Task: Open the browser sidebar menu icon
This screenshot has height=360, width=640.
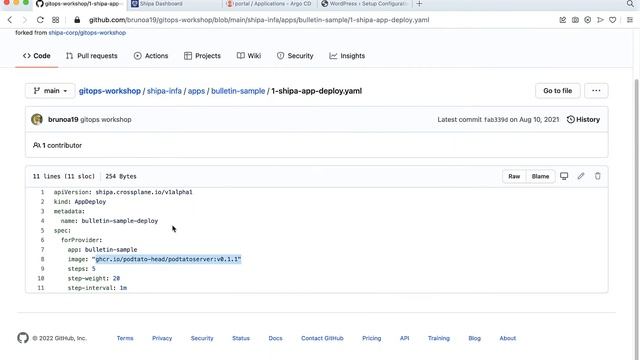Action: pyautogui.click(x=630, y=20)
